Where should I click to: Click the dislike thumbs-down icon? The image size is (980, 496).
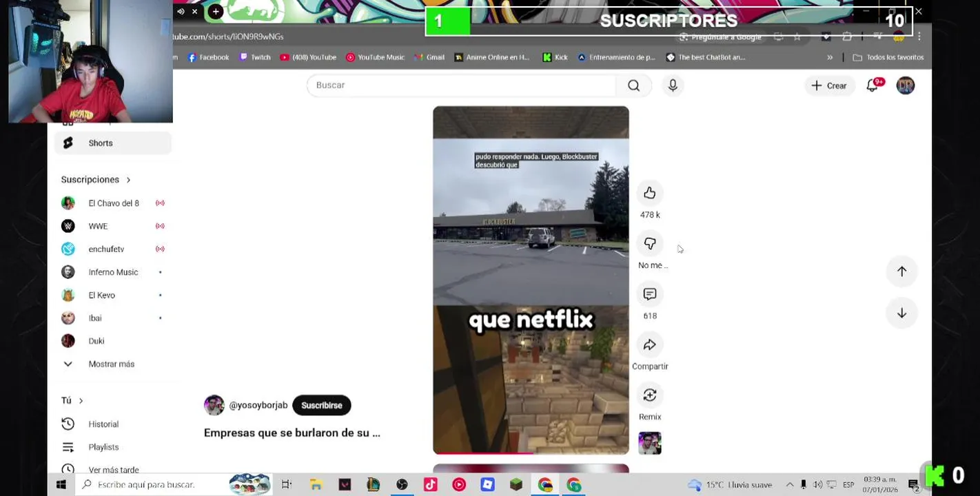pyautogui.click(x=649, y=243)
